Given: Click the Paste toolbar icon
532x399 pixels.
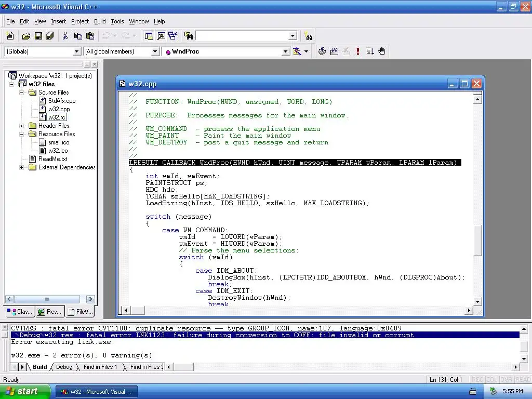Looking at the screenshot, I should pyautogui.click(x=90, y=36).
